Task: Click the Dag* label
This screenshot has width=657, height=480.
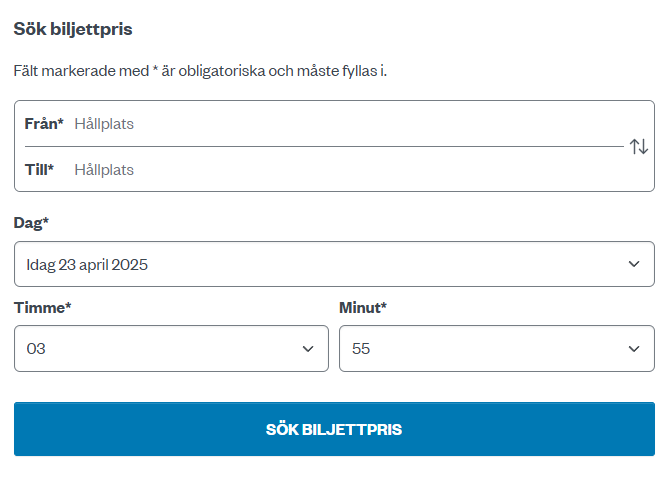Action: [31, 223]
